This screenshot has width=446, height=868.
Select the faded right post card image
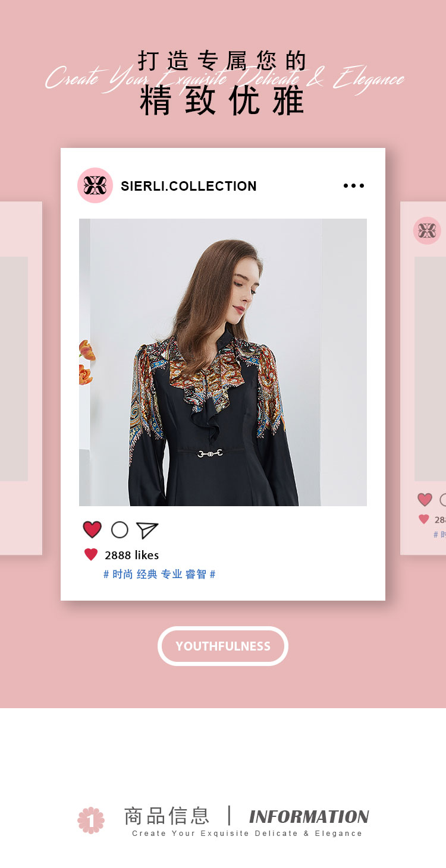[x=430, y=369]
